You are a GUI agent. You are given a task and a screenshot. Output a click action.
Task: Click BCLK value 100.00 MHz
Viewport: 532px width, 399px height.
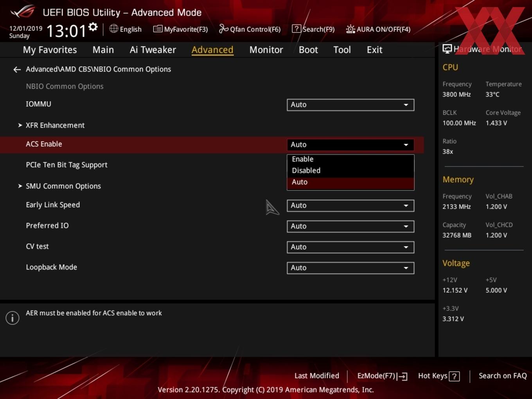click(x=459, y=123)
